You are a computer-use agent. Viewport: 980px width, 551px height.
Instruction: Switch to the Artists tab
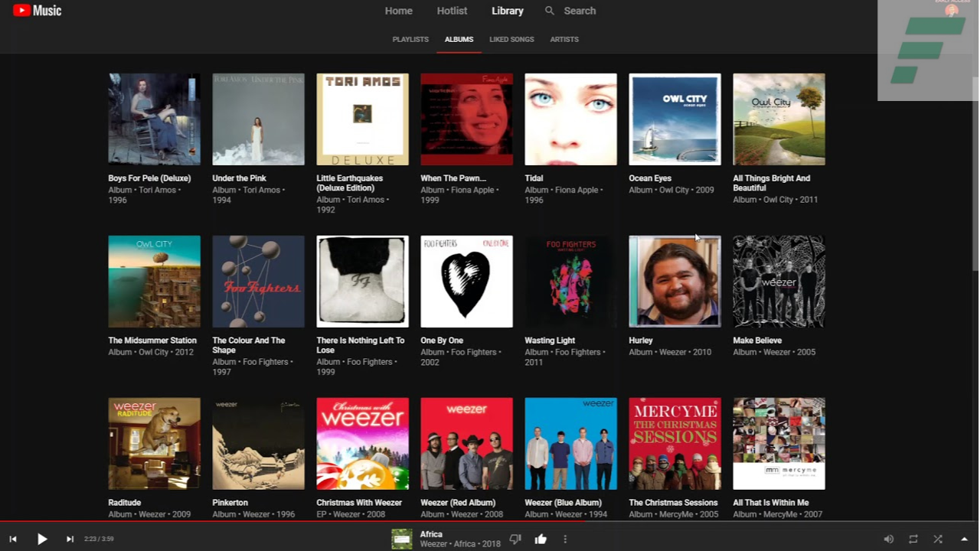tap(564, 39)
